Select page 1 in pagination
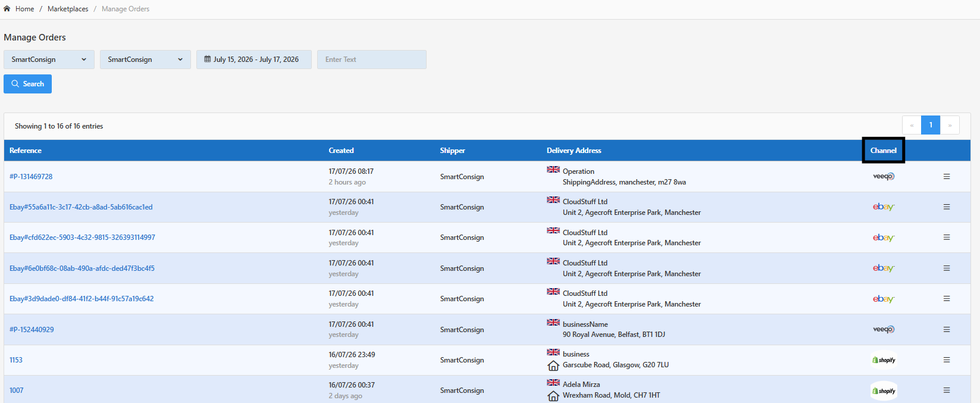This screenshot has height=403, width=980. coord(931,125)
